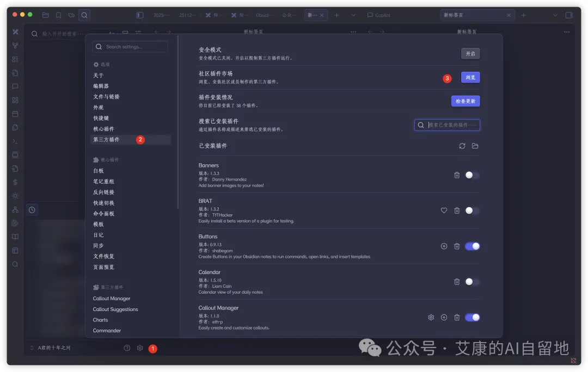Click the heart icon for BRAT plugin

coord(444,210)
